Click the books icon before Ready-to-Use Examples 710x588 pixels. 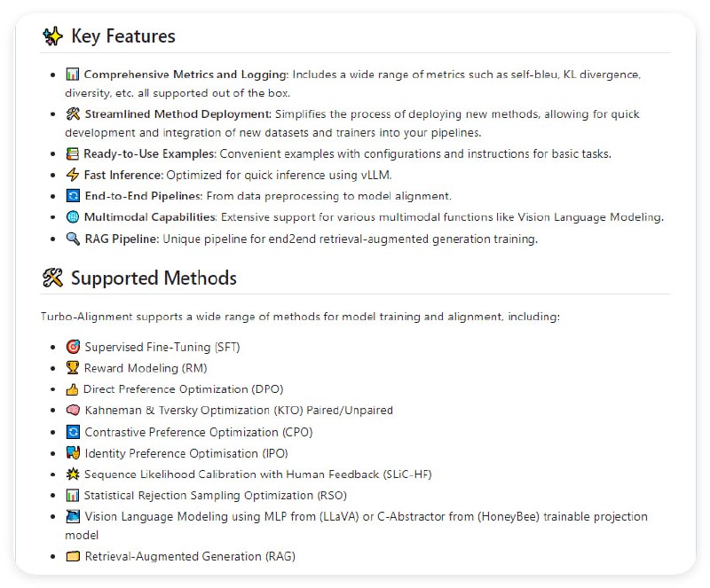point(73,153)
